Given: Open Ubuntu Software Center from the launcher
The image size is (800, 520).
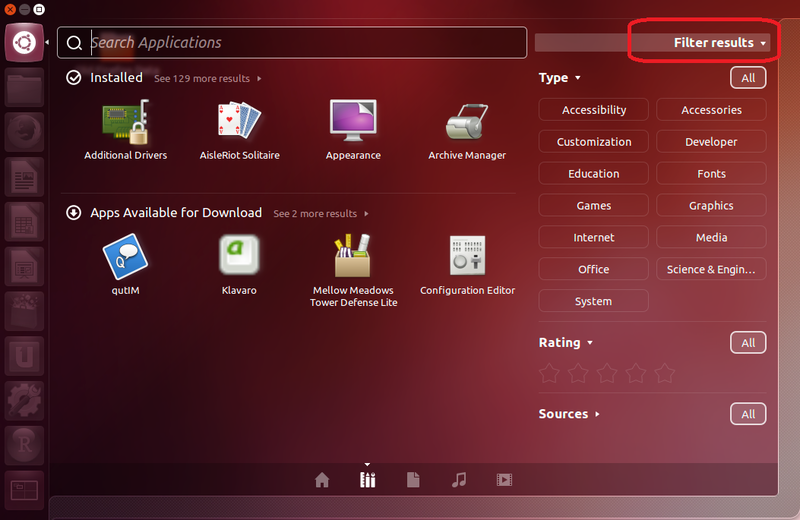Looking at the screenshot, I should [24, 312].
